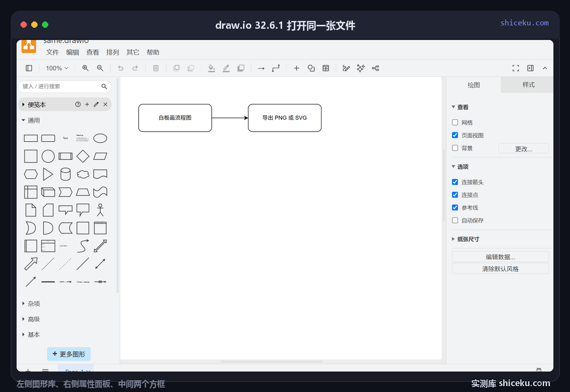Select the diamond shape in the library
The height and width of the screenshot is (392, 570).
(x=83, y=156)
